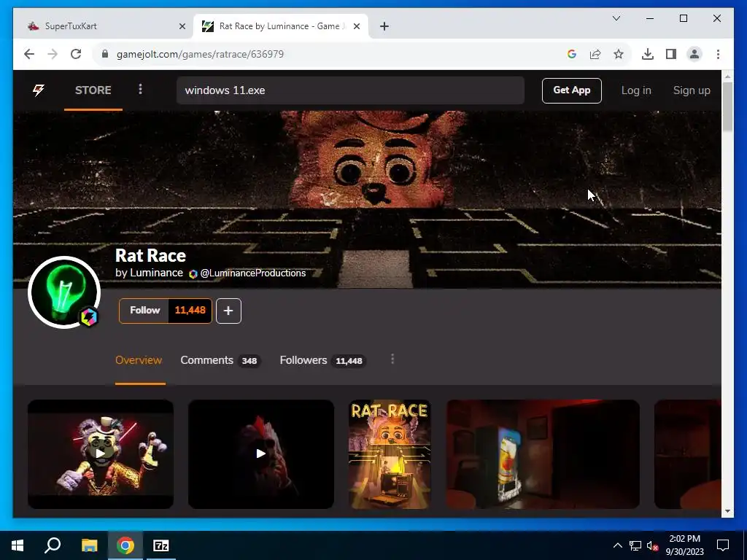Open the Chrome three-dot menu

pyautogui.click(x=718, y=54)
